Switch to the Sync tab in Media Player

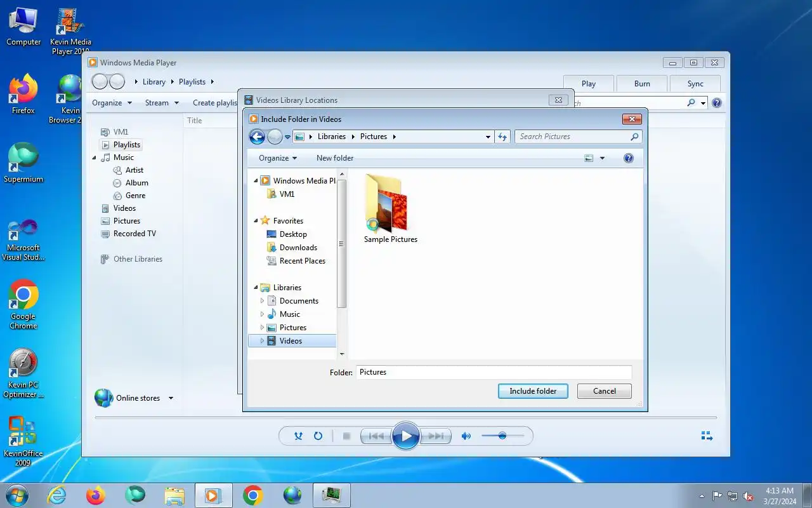(x=695, y=84)
